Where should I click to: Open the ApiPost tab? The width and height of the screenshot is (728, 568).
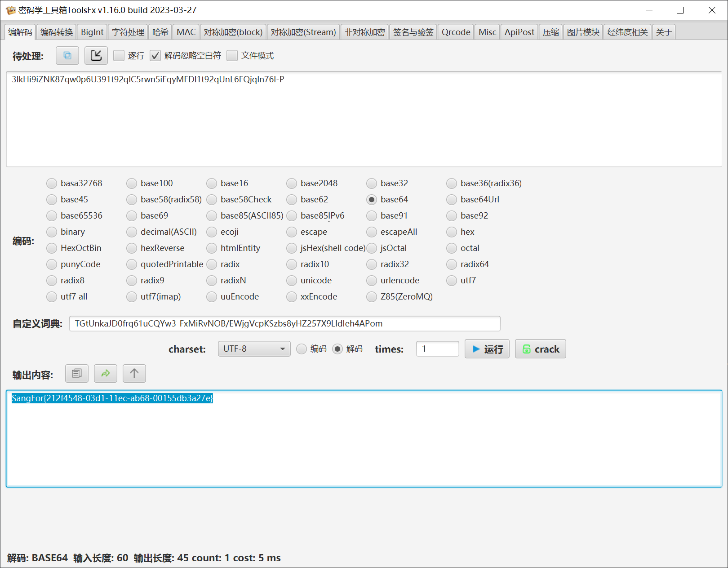(x=519, y=32)
